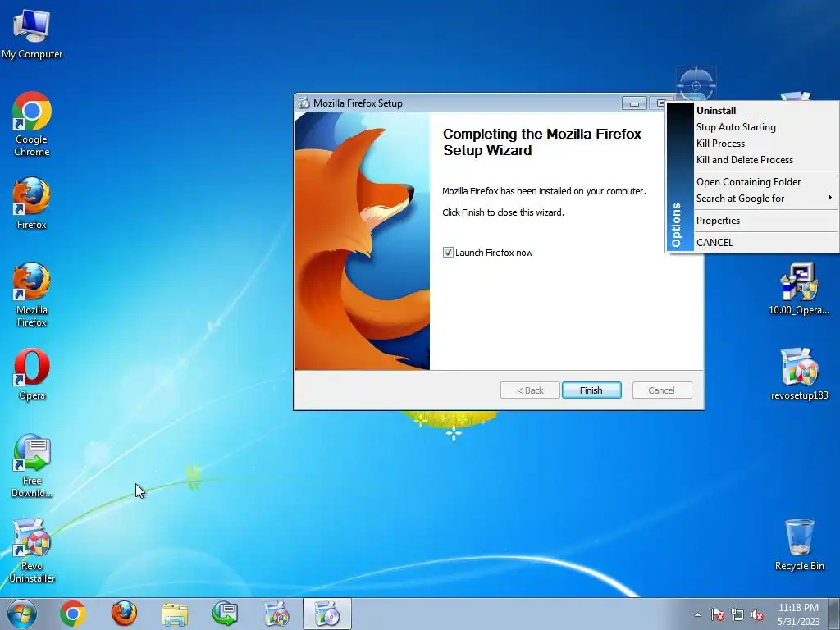Open Google Chrome desktop shortcut

coord(32,123)
